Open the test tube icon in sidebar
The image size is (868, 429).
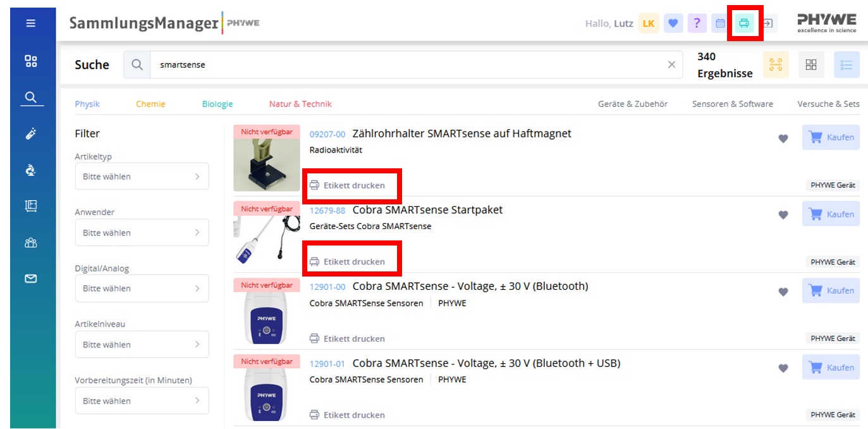click(30, 134)
